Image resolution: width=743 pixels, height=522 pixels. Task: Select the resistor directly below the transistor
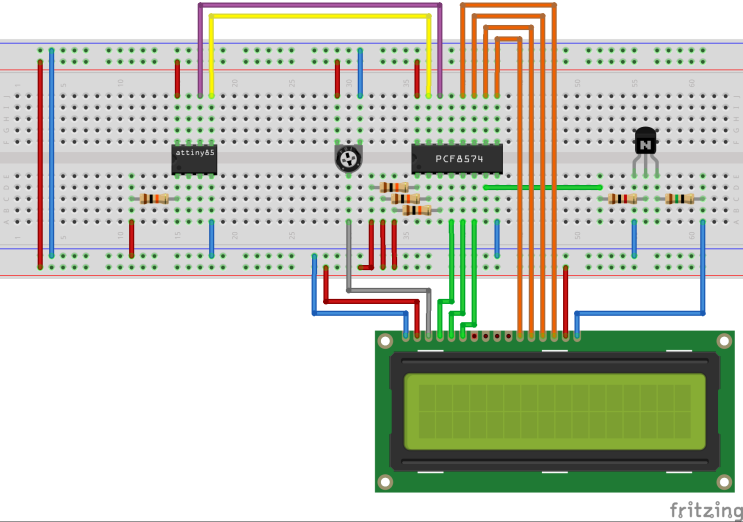pyautogui.click(x=623, y=199)
